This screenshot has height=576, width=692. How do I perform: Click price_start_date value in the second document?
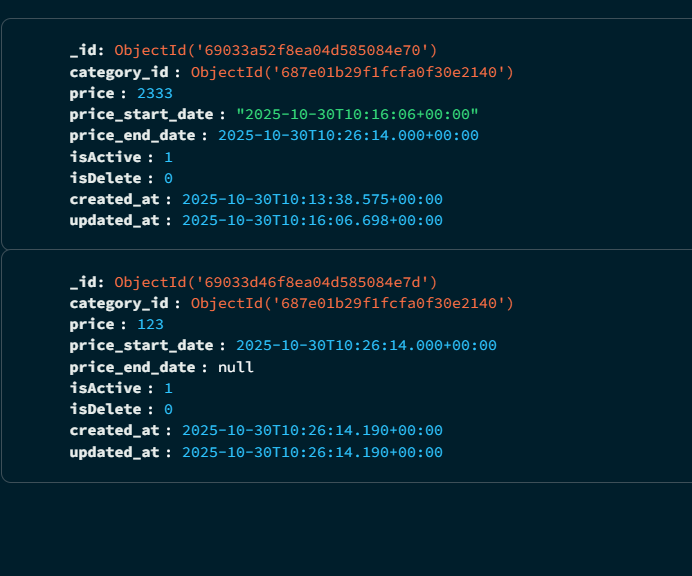[366, 346]
